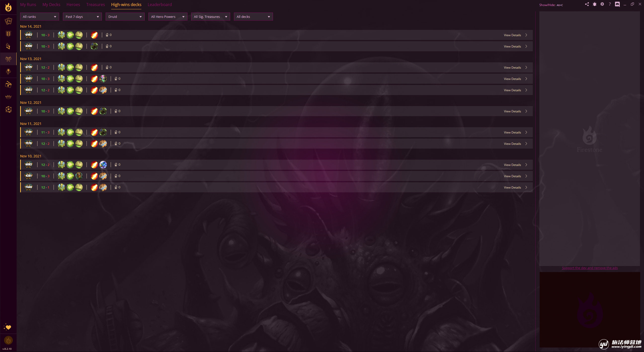
Task: Click Support the dev and remove ads link
Action: tap(590, 268)
